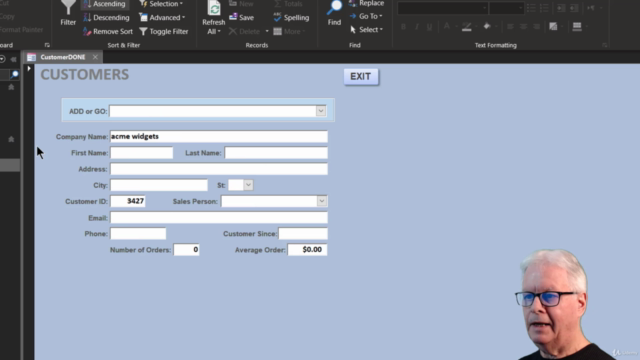This screenshot has width=640, height=360.
Task: Sort records Ascending
Action: [x=104, y=4]
